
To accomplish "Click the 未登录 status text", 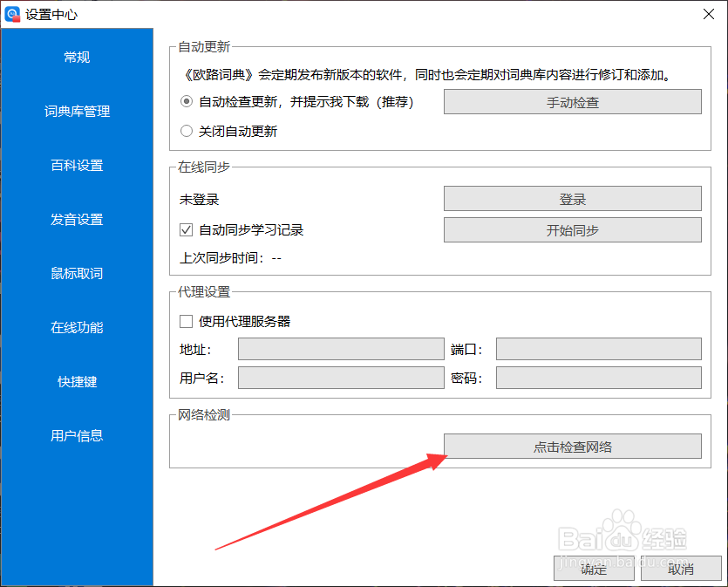I will (199, 200).
